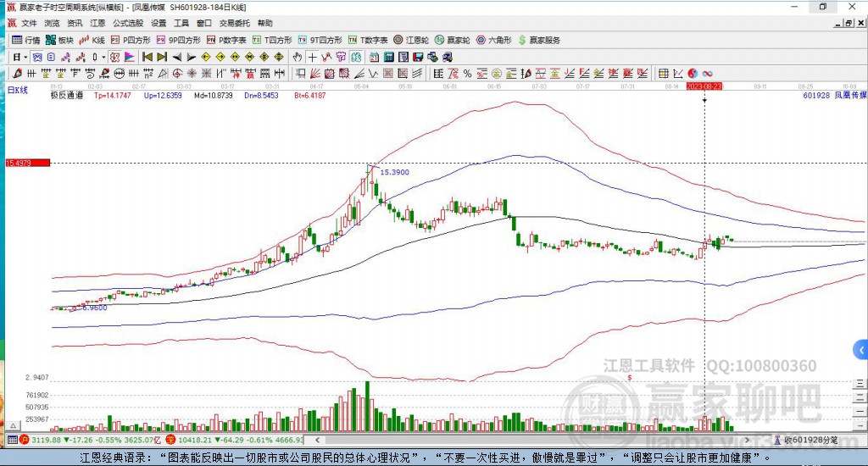This screenshot has width=868, height=466.
Task: Click the infinity symbol icon
Action: [706, 73]
